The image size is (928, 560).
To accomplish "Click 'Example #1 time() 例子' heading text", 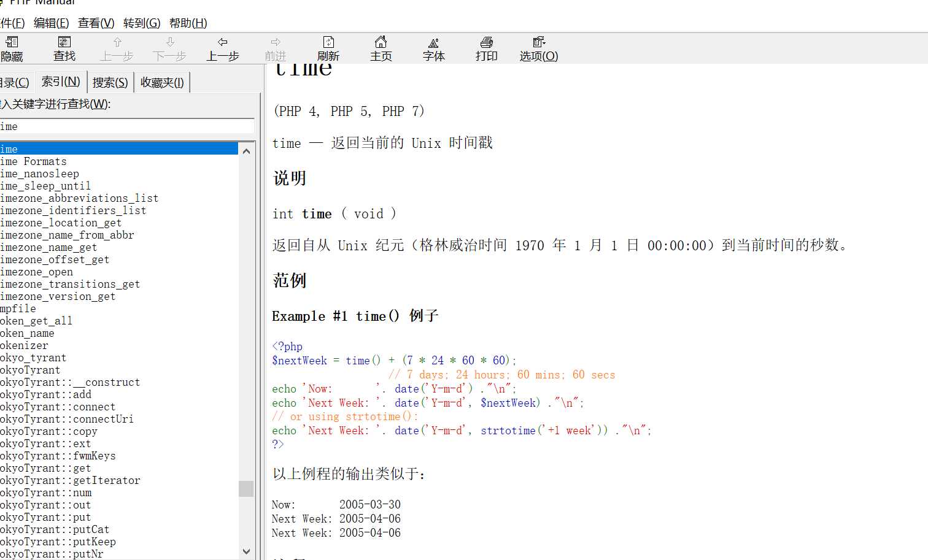I will (x=355, y=316).
